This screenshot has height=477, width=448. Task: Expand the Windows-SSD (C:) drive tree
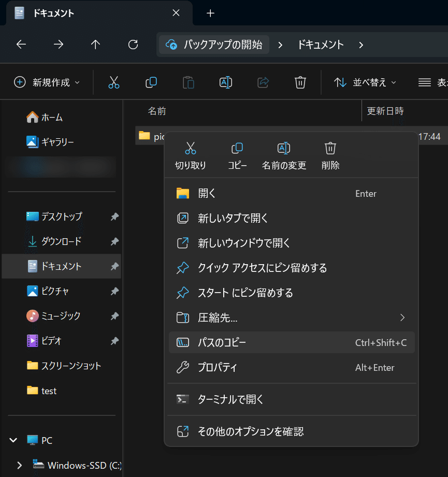tap(19, 465)
